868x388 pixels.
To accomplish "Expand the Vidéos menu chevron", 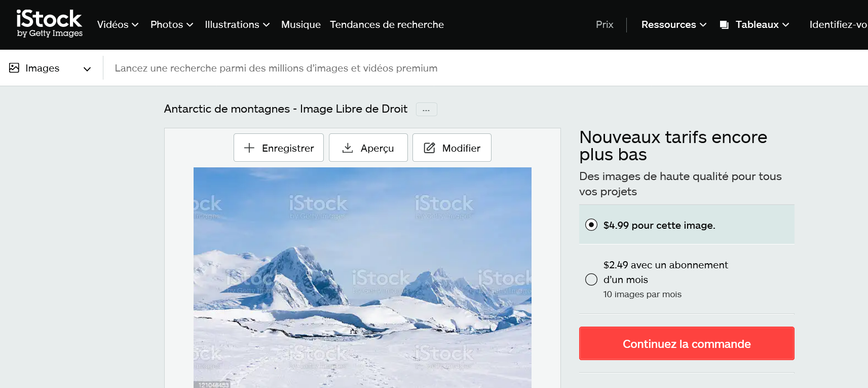I will (x=135, y=25).
